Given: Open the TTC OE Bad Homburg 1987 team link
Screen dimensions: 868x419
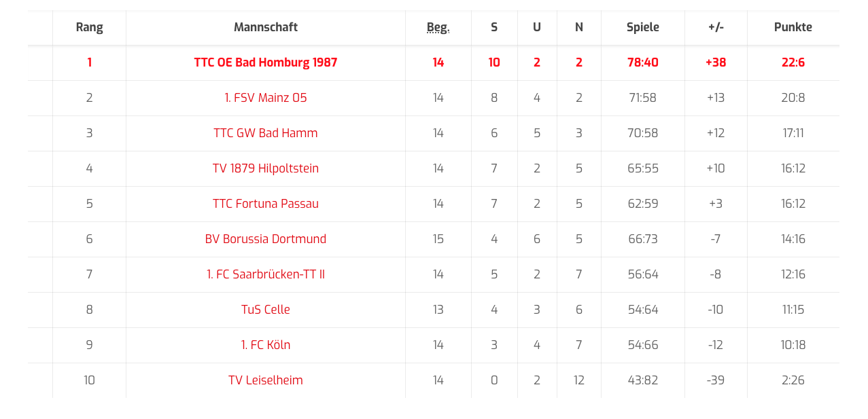Looking at the screenshot, I should coord(265,62).
